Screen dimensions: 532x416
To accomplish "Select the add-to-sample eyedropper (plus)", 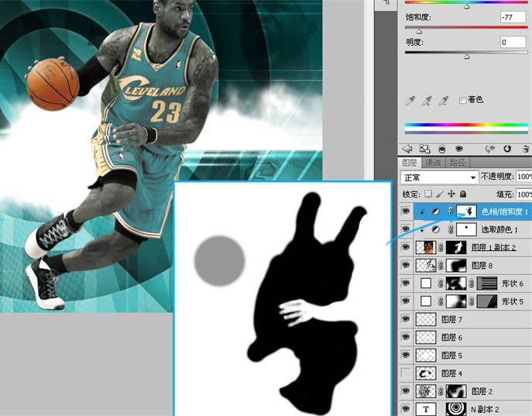I will [427, 101].
